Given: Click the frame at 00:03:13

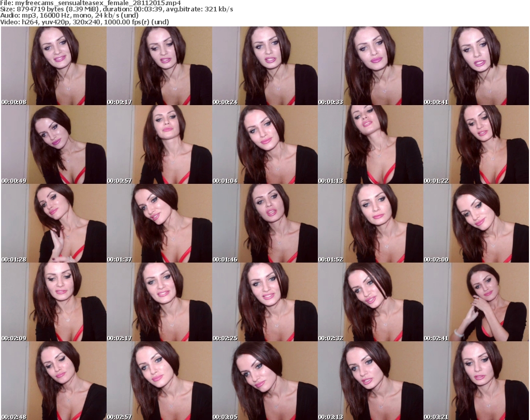Looking at the screenshot, I should coord(371,381).
